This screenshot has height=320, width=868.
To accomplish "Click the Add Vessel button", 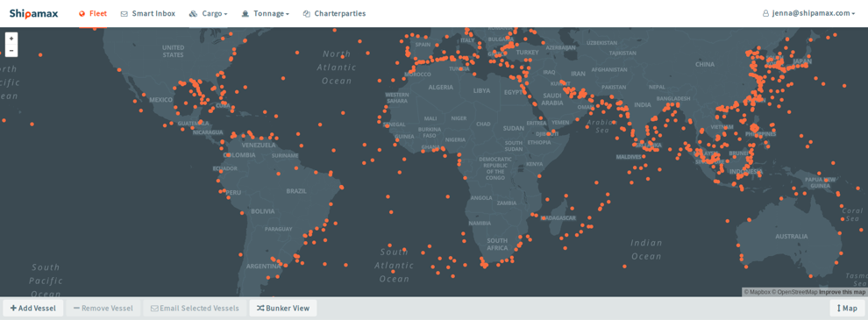I will [x=33, y=308].
